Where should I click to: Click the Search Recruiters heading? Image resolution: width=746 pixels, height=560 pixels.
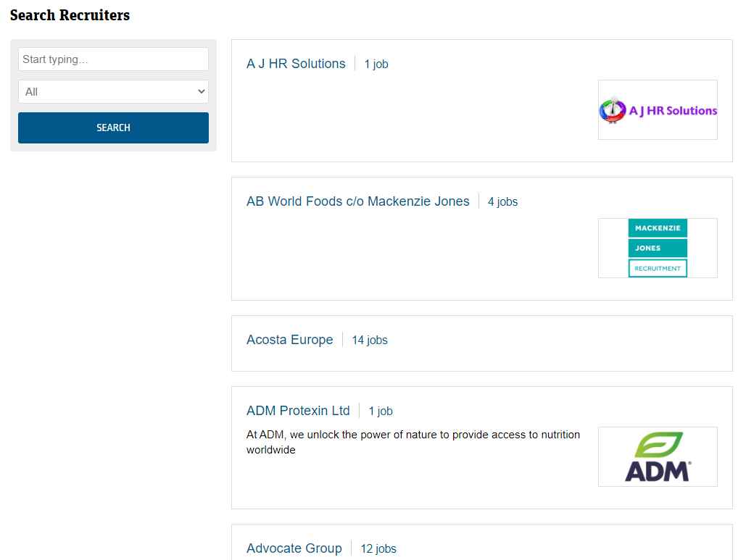70,15
